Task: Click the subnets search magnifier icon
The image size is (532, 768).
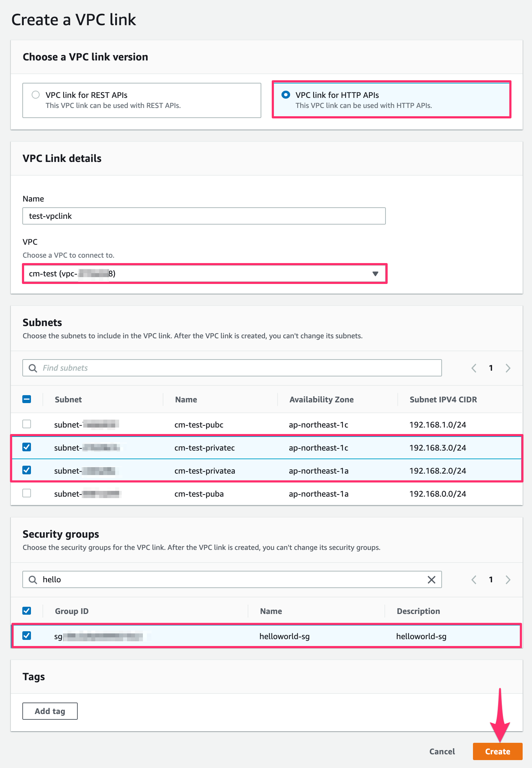Action: click(33, 368)
